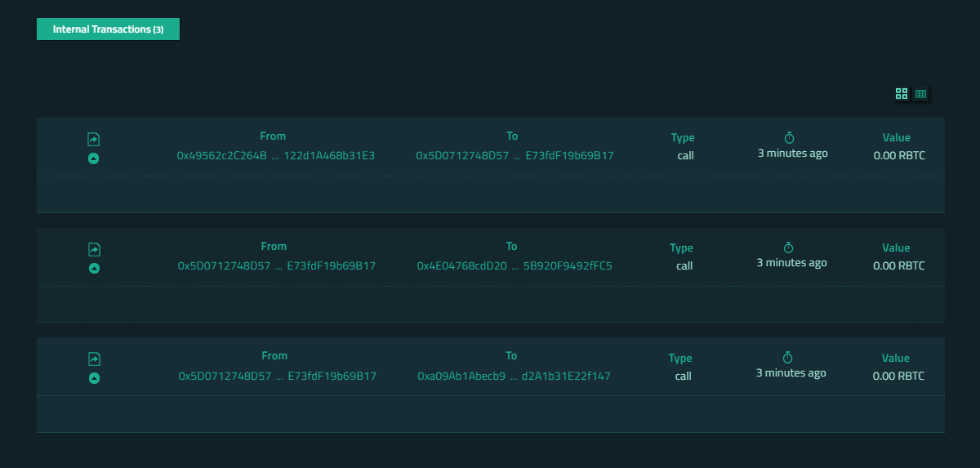Select '0.00 RBTC' value in third card
The image size is (980, 468).
pos(898,376)
